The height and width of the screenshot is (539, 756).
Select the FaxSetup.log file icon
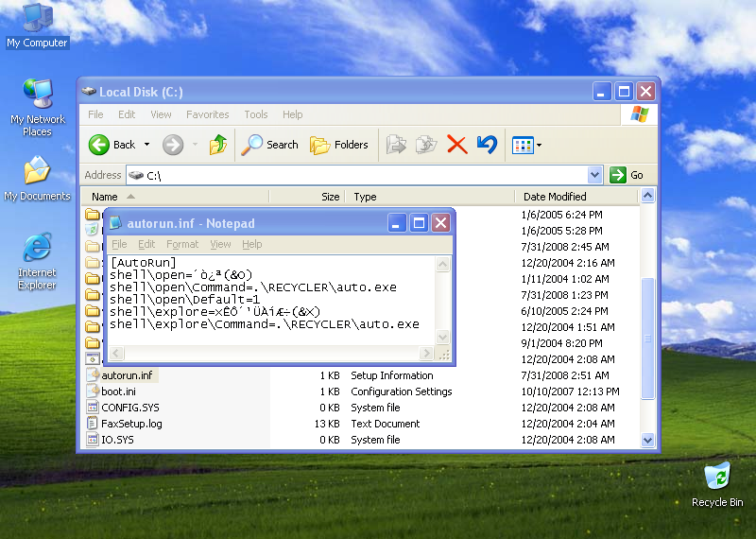pos(93,424)
